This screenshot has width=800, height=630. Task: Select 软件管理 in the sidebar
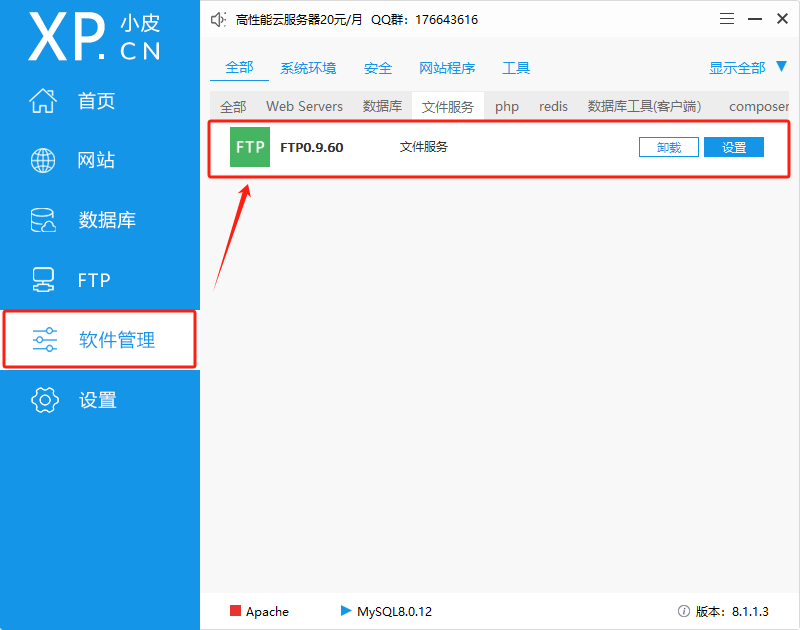[x=117, y=340]
